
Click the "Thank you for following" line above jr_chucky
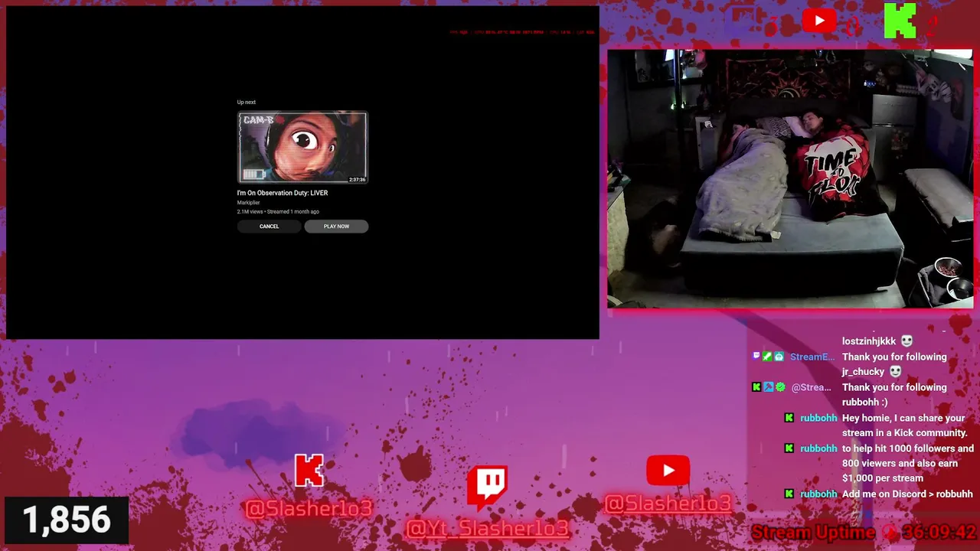tap(894, 357)
